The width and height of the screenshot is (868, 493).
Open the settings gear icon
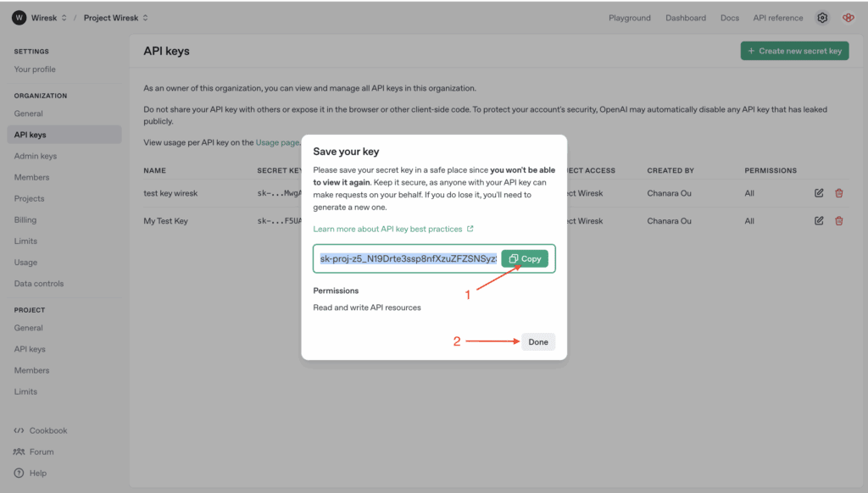click(822, 18)
